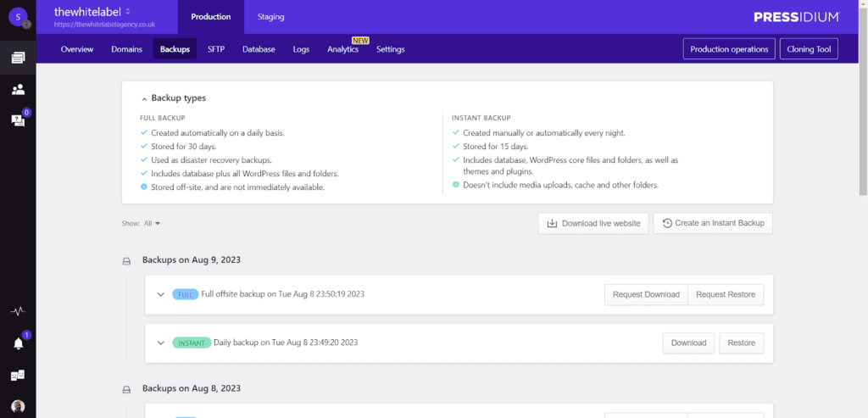Open the Analytics tab

point(342,49)
